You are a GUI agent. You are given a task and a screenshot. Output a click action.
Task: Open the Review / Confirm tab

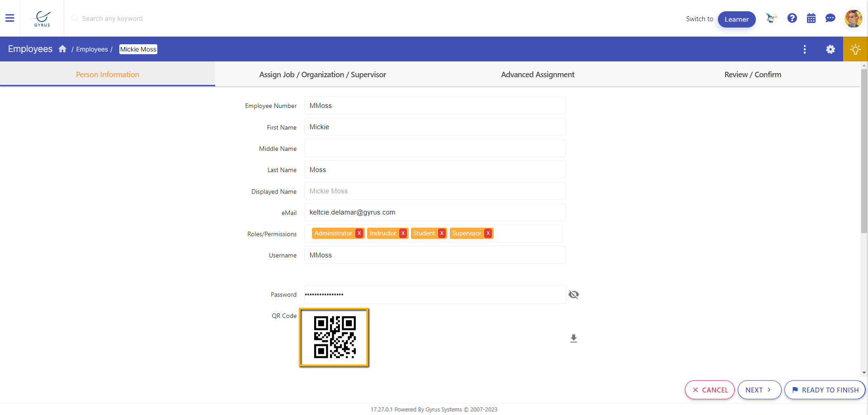pos(752,75)
